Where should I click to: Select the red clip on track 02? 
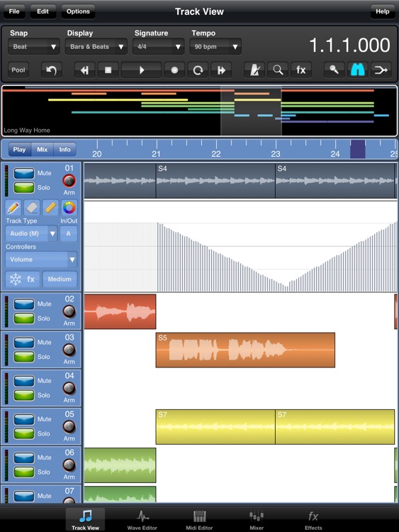(120, 311)
